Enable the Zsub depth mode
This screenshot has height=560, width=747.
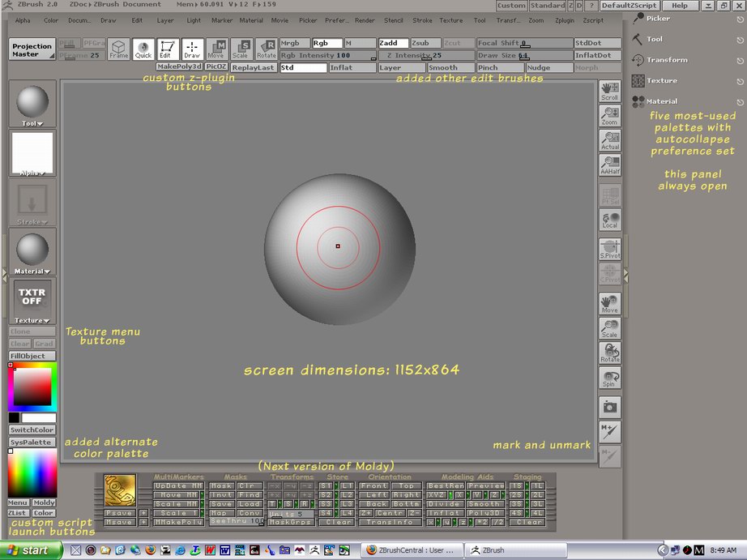coord(426,43)
